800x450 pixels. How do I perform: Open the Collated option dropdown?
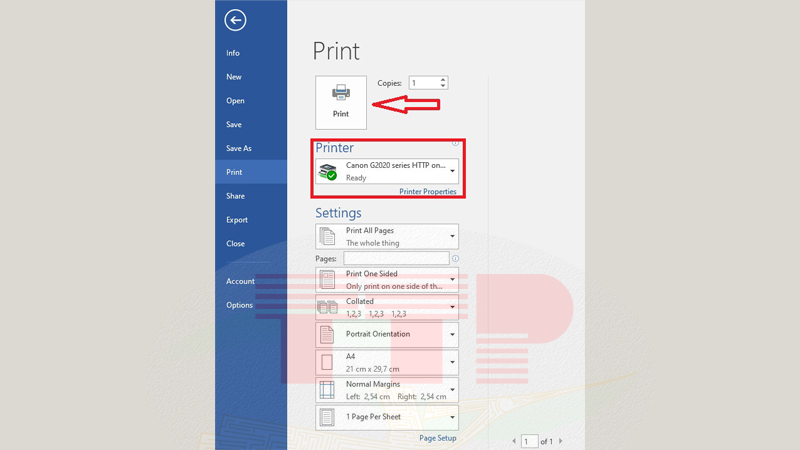tap(387, 307)
